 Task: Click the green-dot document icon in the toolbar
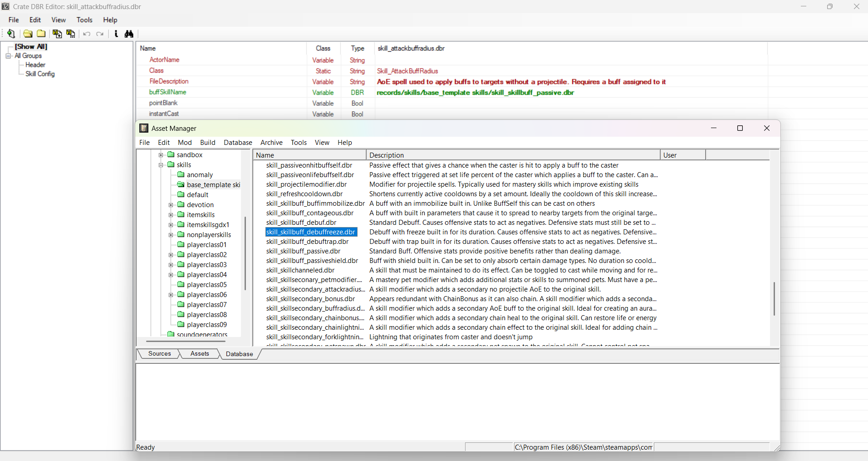tap(11, 34)
